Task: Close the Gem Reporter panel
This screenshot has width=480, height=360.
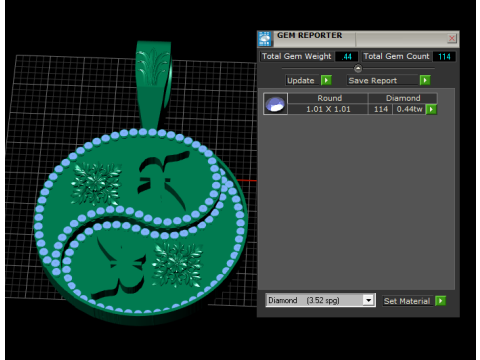Action: click(x=452, y=38)
